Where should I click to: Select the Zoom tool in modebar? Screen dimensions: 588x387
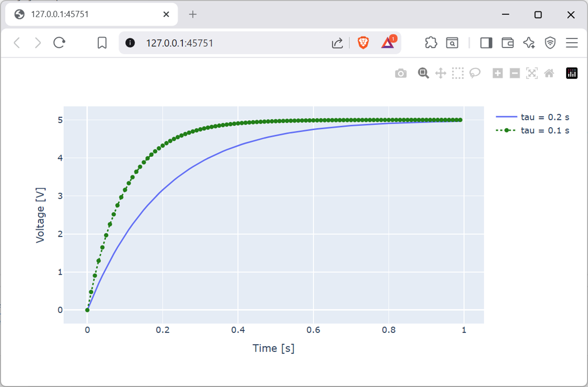coord(423,73)
